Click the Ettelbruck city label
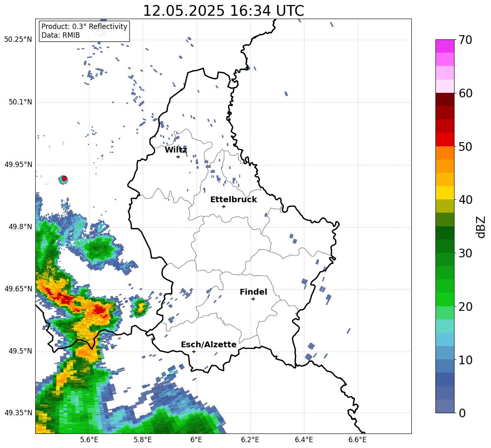The height and width of the screenshot is (448, 491). point(233,200)
